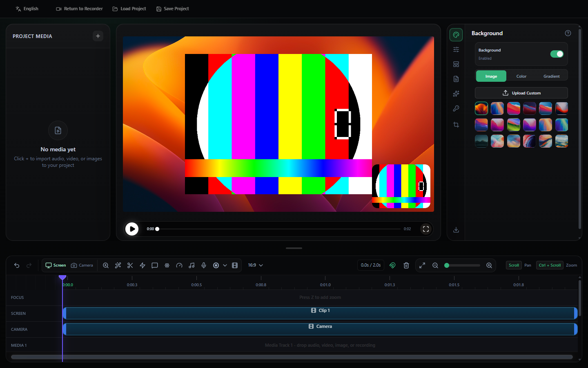
Task: Open the crop tool panel icon
Action: [456, 125]
